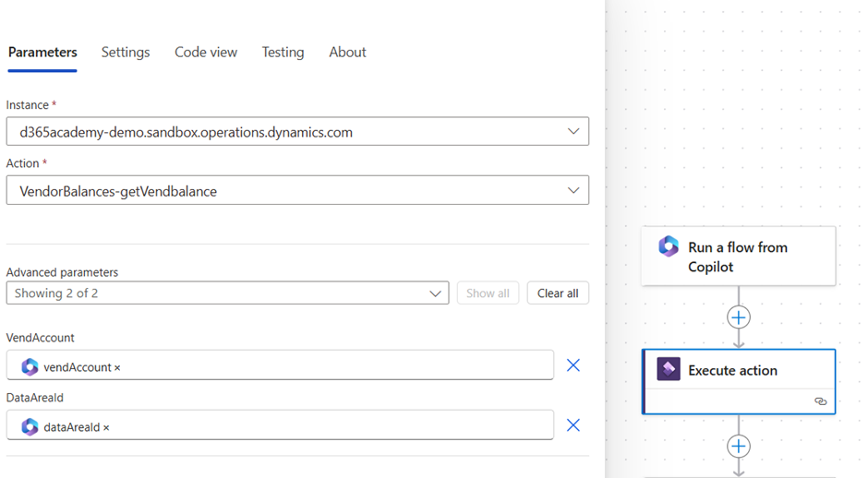The image size is (868, 478).
Task: Click the Copilot icon in the flow trigger card
Action: [669, 246]
